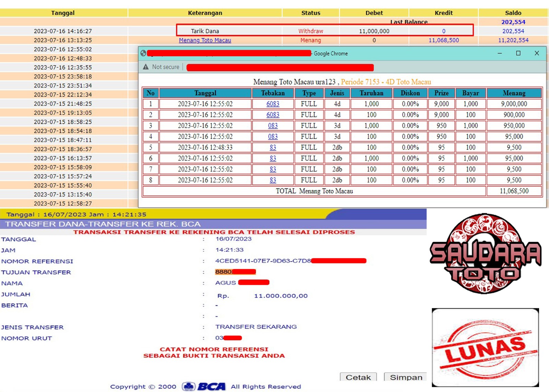Maximize the Google Chrome popup window

[518, 53]
